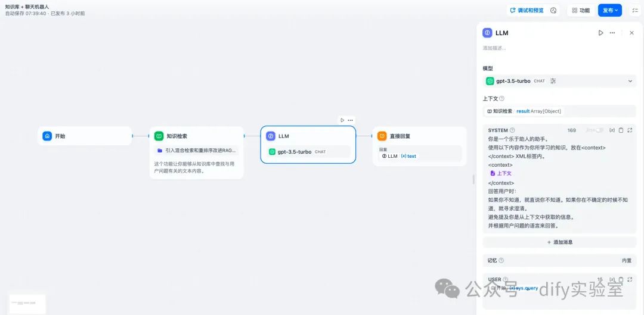Screen dimensions: 644x315
Task: Click 添加消息 to add a message
Action: point(560,242)
